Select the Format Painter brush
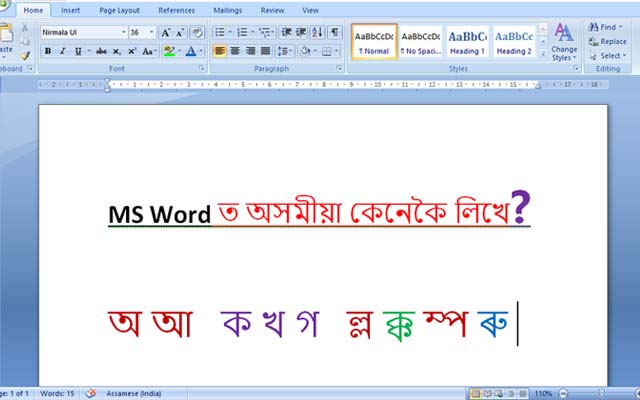 [x=25, y=55]
